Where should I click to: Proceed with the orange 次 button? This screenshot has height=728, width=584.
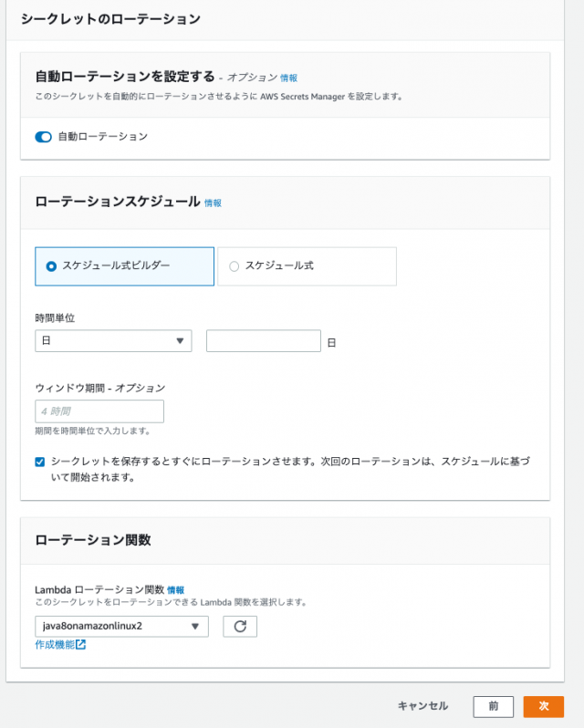coord(544,707)
